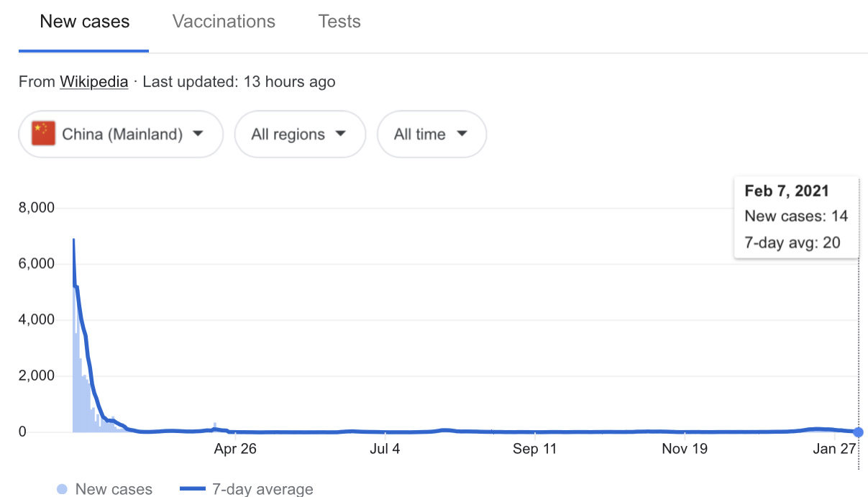Click the Jan 27 date axis label
Viewport: 868px width, 497px height.
pos(834,450)
